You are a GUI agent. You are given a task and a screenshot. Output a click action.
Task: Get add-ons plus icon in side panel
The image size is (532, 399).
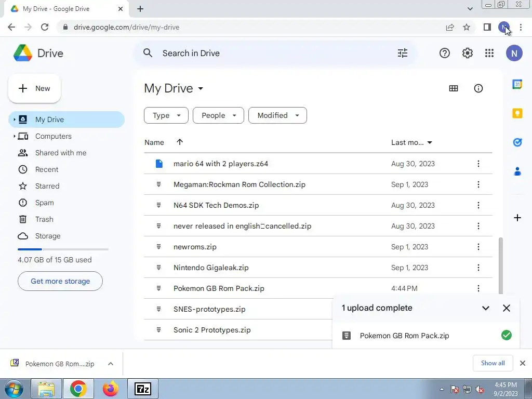517,218
